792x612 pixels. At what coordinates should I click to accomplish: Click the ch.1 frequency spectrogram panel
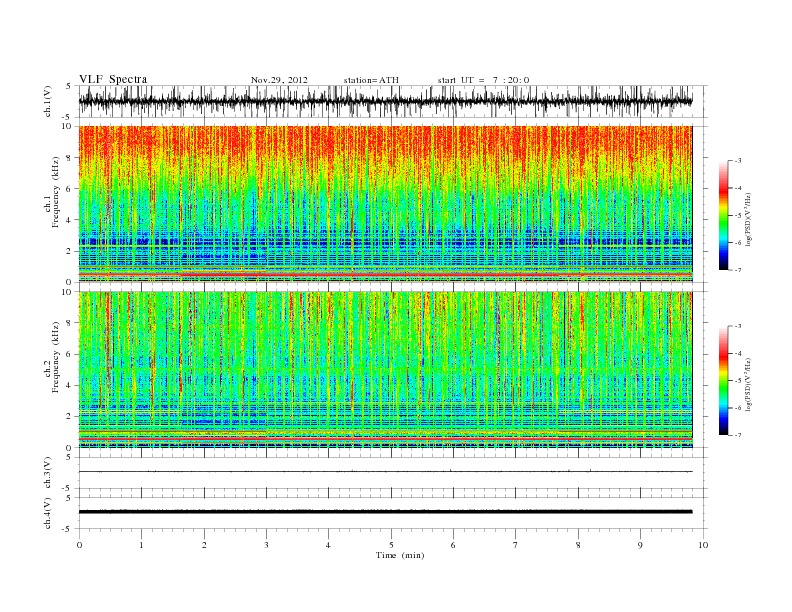393,204
